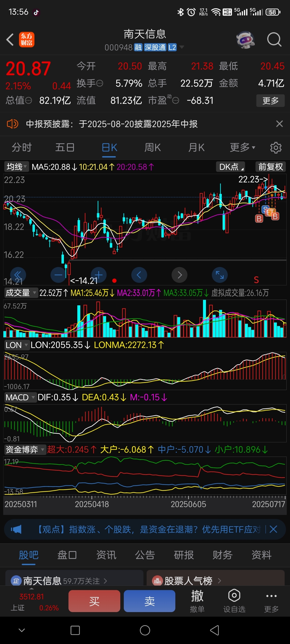Image resolution: width=290 pixels, height=644 pixels.
Task: Jump to earliest with double-left arrow
Action: tap(18, 275)
